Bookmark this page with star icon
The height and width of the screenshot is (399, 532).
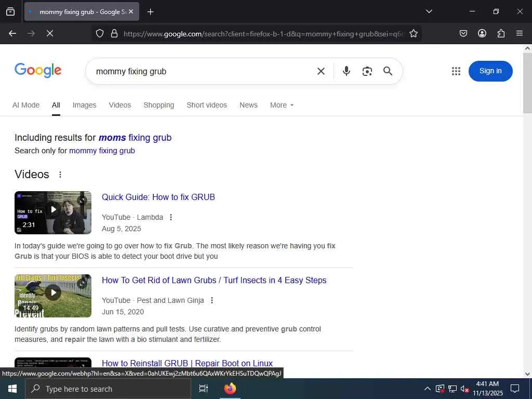(413, 33)
